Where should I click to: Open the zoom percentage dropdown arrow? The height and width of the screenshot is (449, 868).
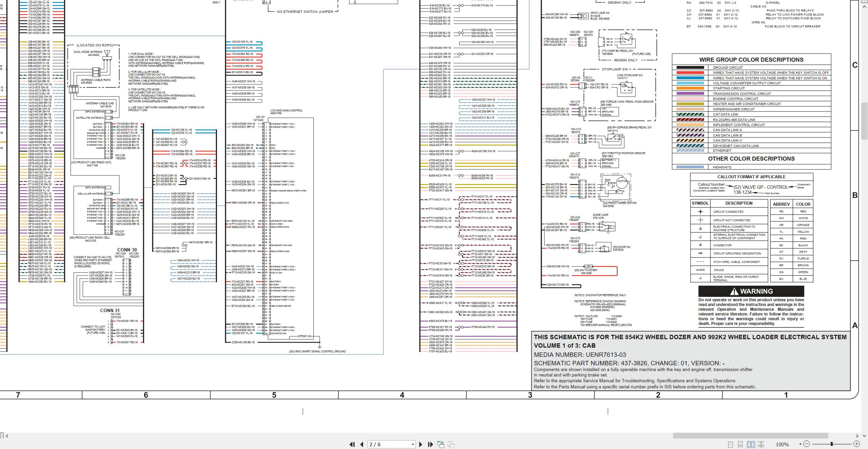(800, 444)
